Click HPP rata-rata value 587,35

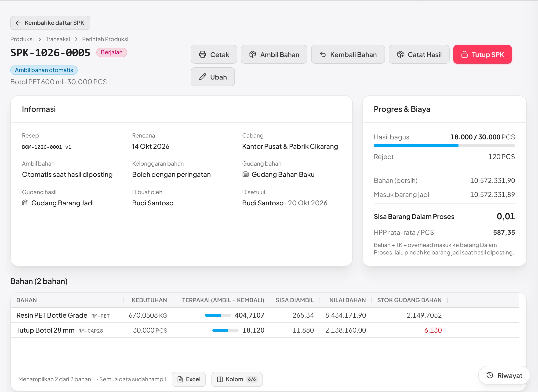click(504, 232)
